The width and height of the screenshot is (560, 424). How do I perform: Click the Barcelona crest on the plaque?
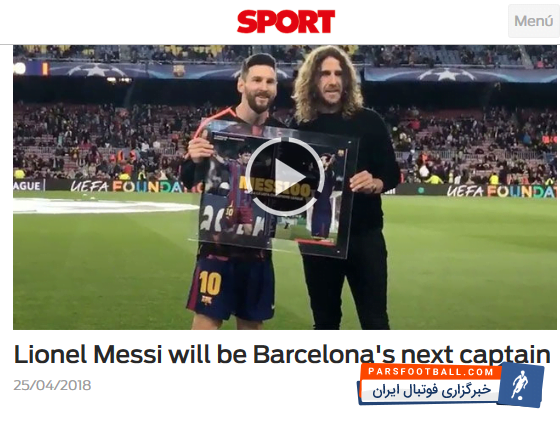[341, 155]
